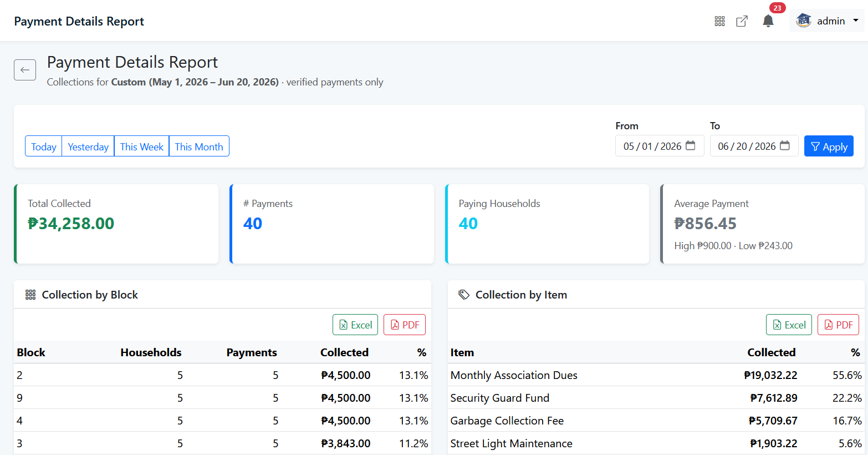Click the ₱1,903.22 collected amount
The width and height of the screenshot is (868, 455).
[x=774, y=443]
